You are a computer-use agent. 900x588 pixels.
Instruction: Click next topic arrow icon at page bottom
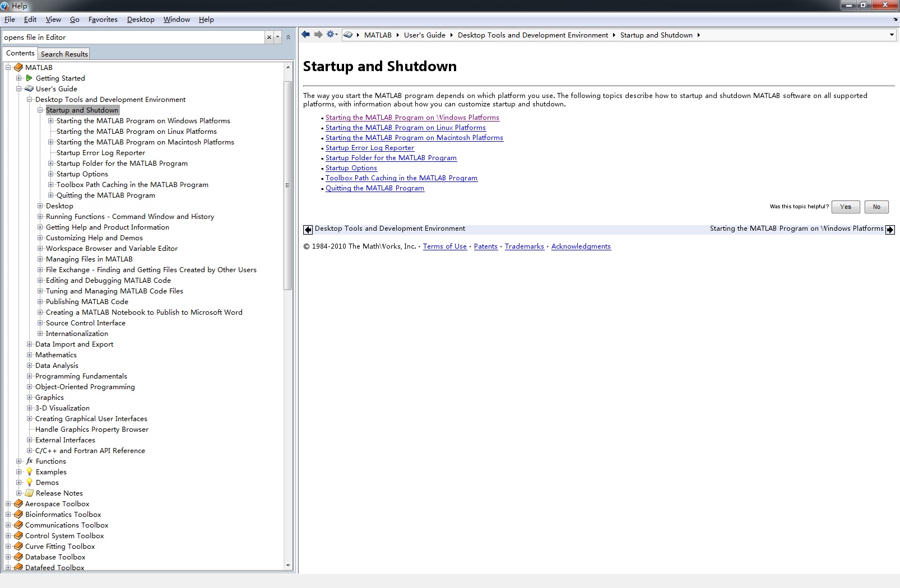pyautogui.click(x=890, y=229)
